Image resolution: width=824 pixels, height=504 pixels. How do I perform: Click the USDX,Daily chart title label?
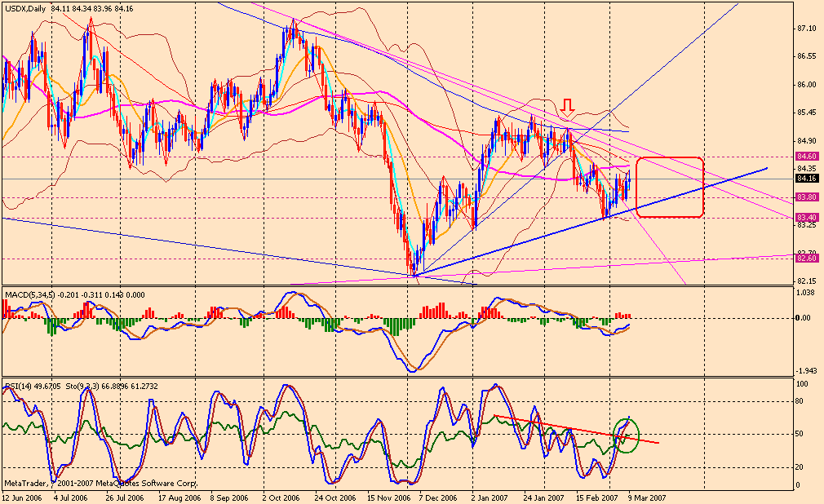tap(25, 8)
